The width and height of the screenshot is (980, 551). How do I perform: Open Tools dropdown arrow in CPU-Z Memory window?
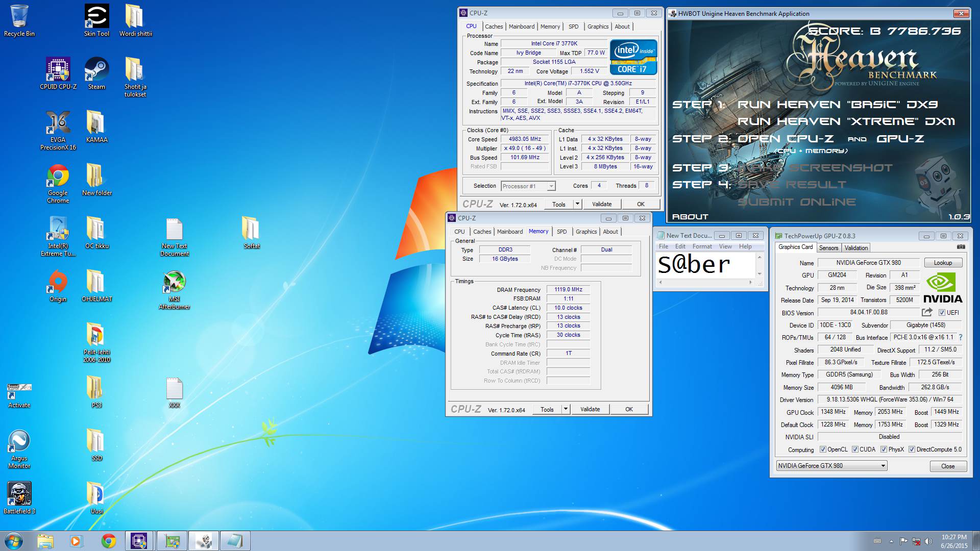pos(566,409)
